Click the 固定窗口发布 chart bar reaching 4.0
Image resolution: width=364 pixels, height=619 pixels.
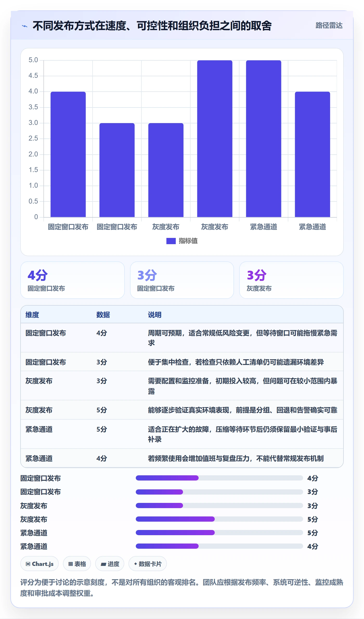point(68,154)
